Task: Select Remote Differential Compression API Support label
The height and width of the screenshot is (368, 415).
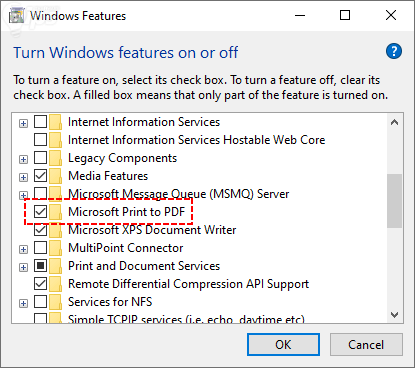Action: 189,284
